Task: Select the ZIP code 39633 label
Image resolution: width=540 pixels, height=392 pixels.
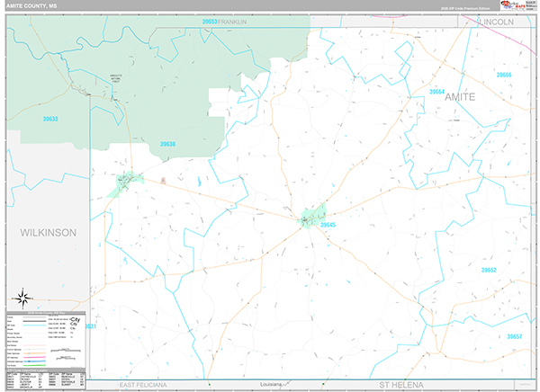Action: point(50,119)
